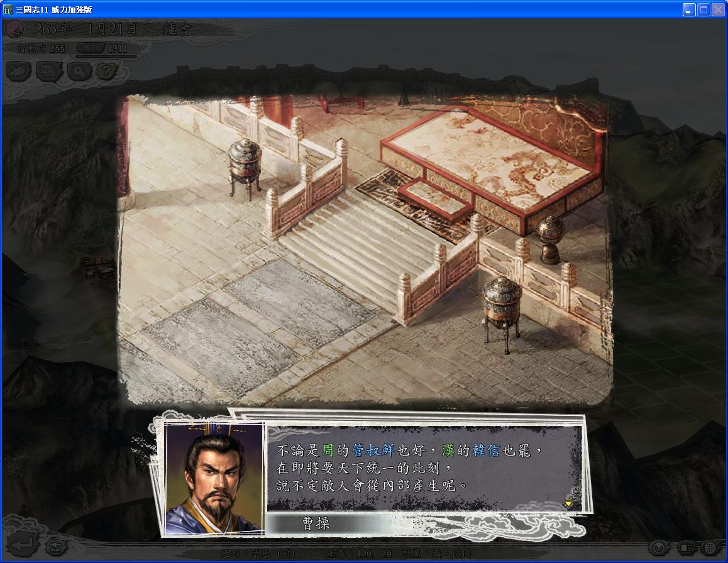
Task: Click the game icon in the title bar
Action: [x=8, y=9]
